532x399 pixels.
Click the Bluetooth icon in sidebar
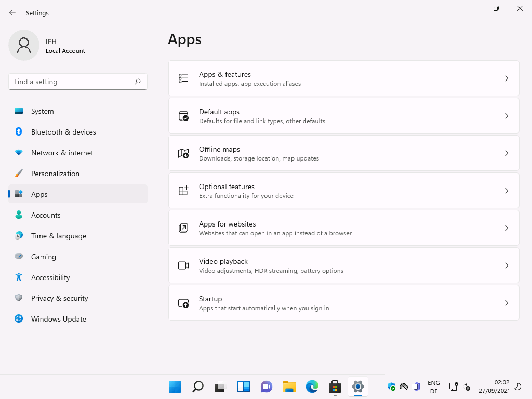(x=19, y=131)
